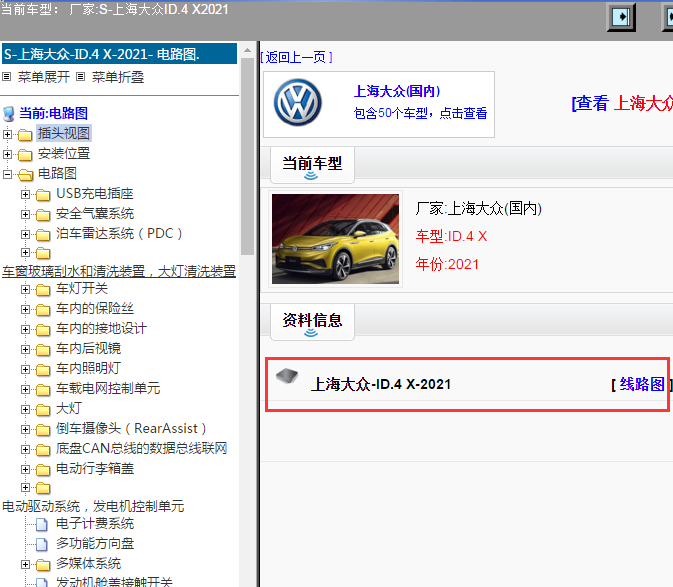
Task: Open the 上海大众(国内) brand link
Action: (x=397, y=91)
